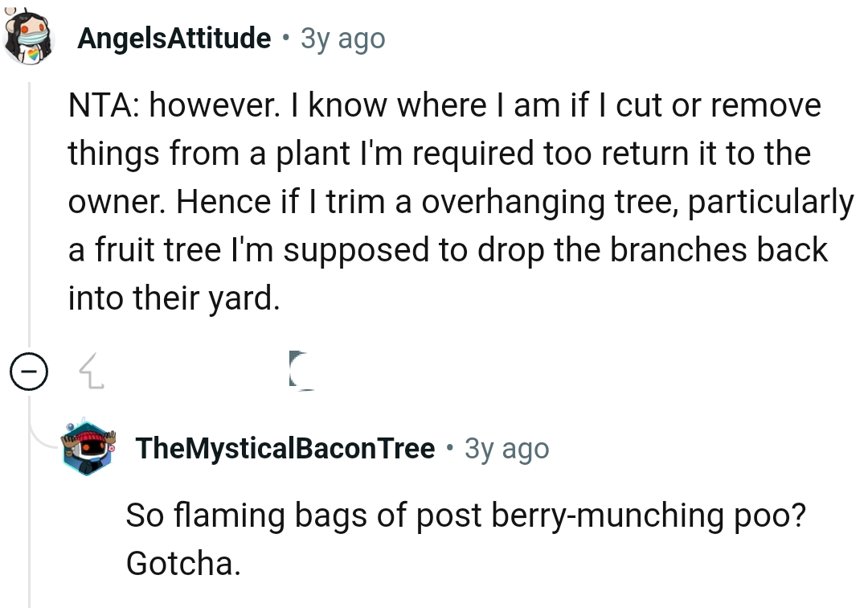Click the '3y ago' timestamp on the first comment

346,38
